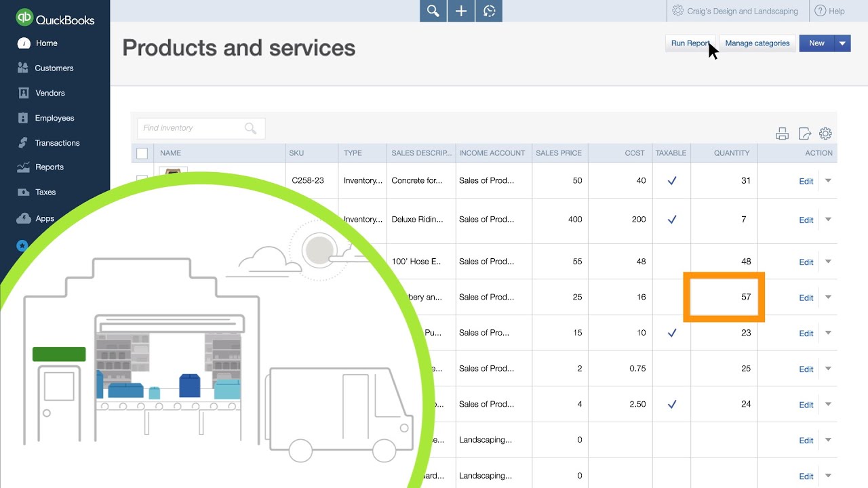Open table settings gear icon

click(x=825, y=134)
